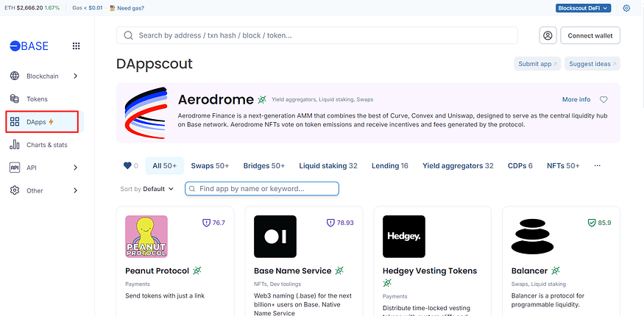Select the All 50+ category tab
The height and width of the screenshot is (316, 644).
coord(165,165)
